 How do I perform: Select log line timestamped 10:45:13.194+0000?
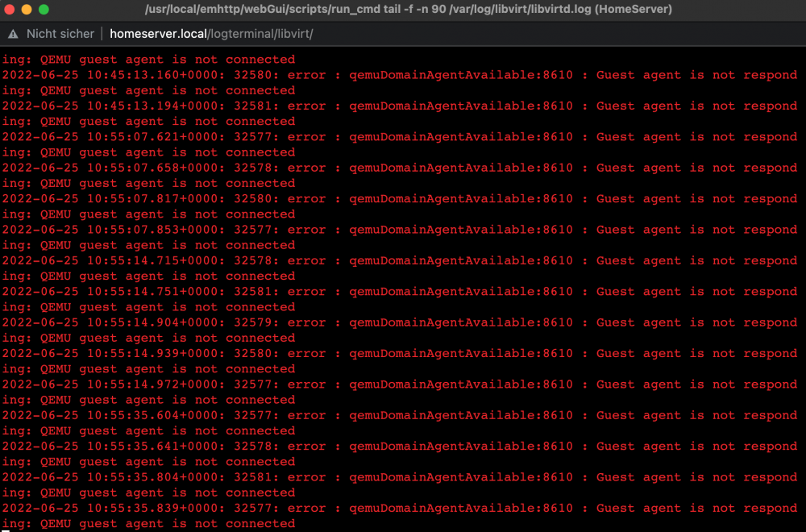[400, 106]
